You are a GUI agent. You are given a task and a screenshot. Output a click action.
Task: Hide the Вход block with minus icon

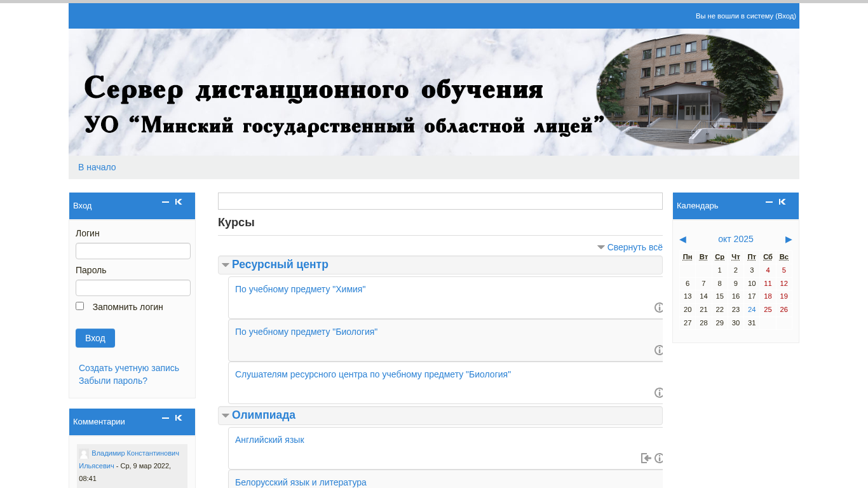[165, 202]
